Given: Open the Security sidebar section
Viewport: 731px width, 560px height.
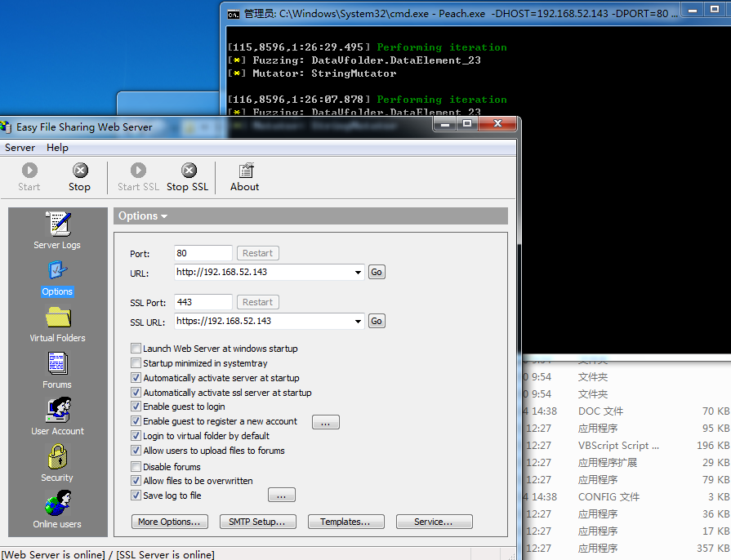Looking at the screenshot, I should point(57,463).
